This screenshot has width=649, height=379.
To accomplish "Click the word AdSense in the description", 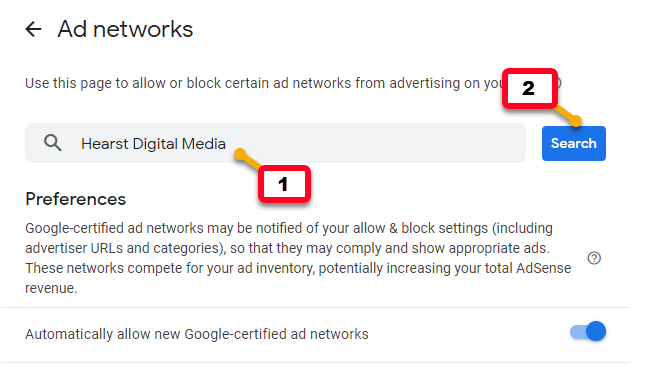I will (543, 268).
